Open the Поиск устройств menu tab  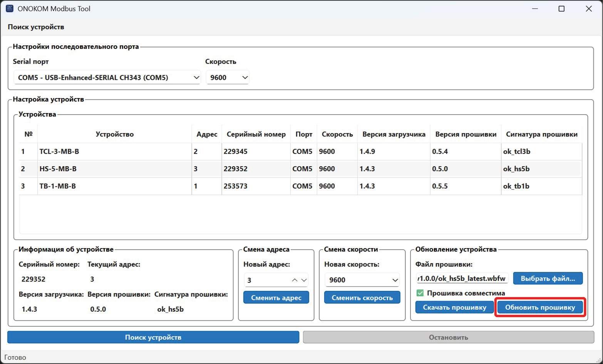(x=36, y=27)
